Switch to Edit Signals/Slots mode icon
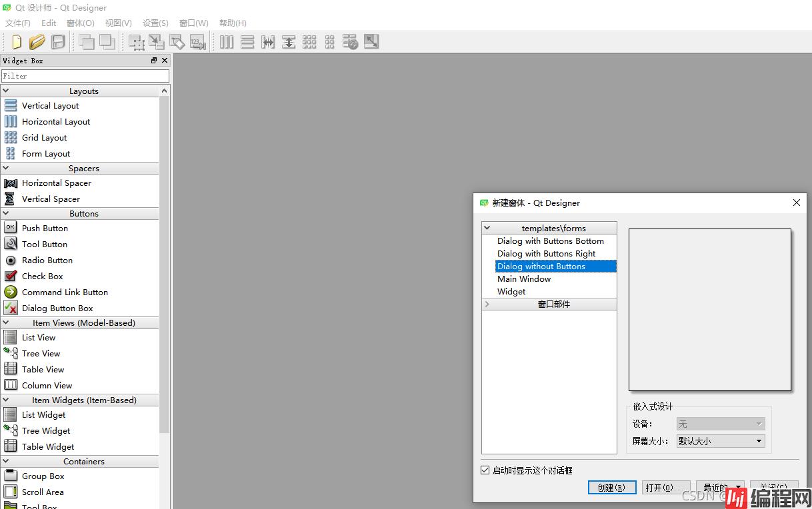 [x=157, y=42]
